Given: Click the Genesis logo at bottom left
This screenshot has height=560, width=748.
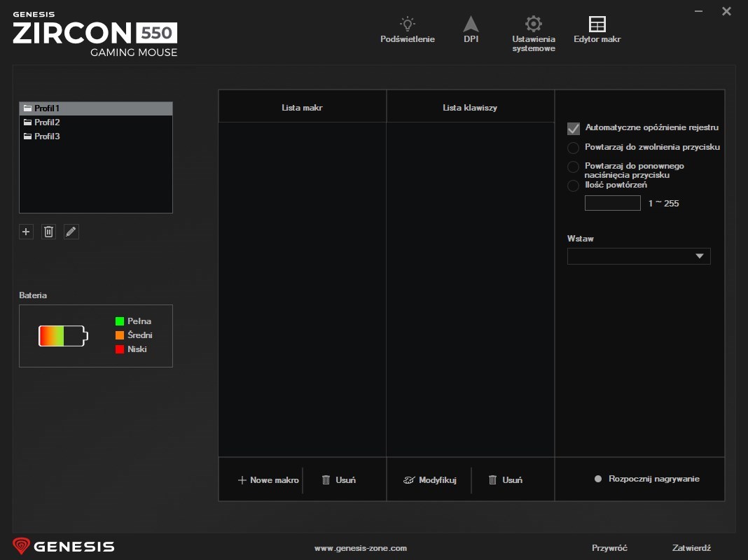Looking at the screenshot, I should coord(64,546).
